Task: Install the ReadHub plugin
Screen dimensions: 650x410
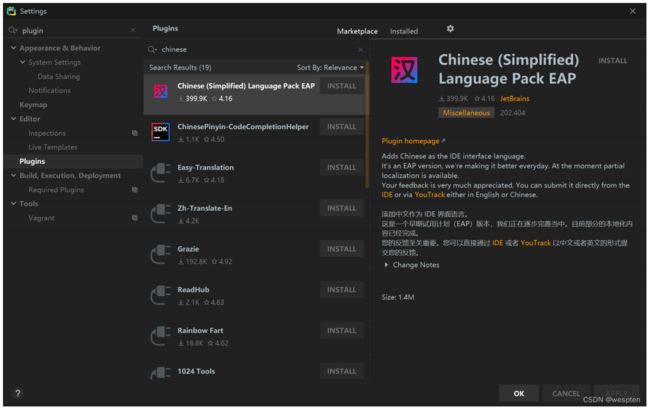Action: point(342,290)
